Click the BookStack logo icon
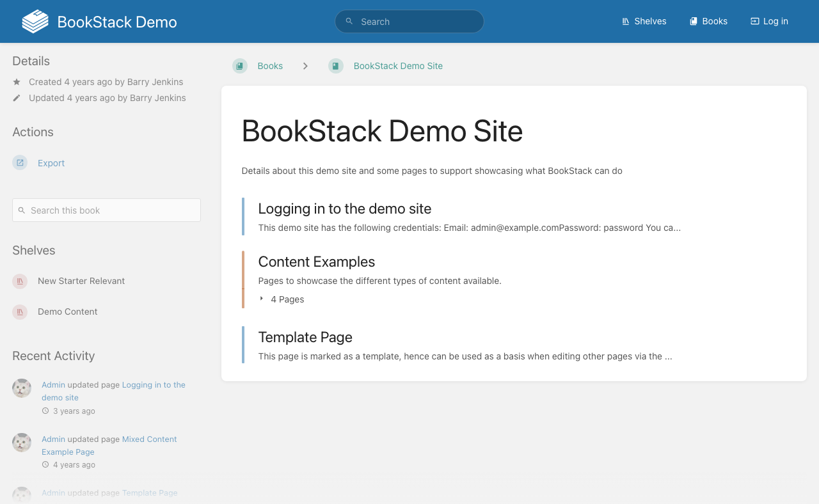The height and width of the screenshot is (504, 819). (35, 22)
